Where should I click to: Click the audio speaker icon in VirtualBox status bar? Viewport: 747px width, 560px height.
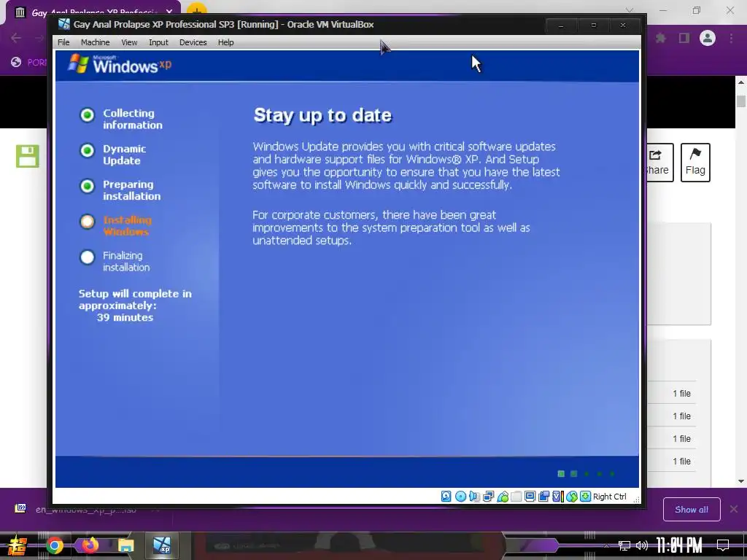click(x=474, y=497)
